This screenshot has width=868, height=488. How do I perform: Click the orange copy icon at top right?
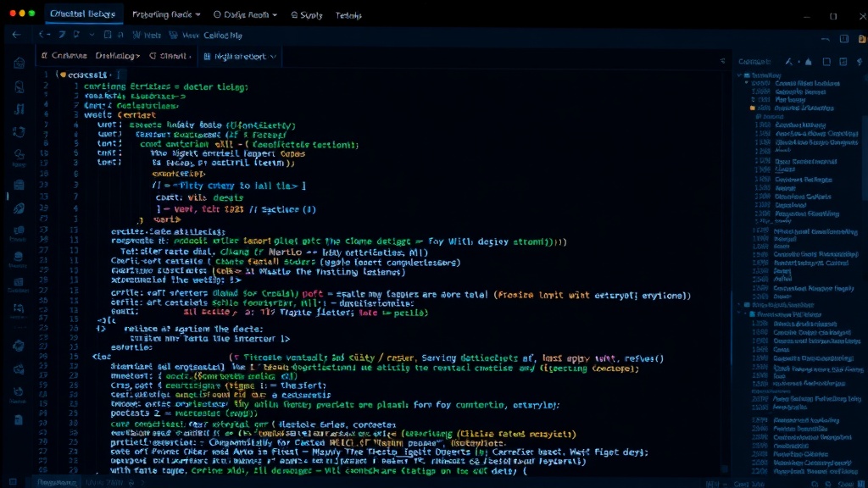(x=862, y=39)
